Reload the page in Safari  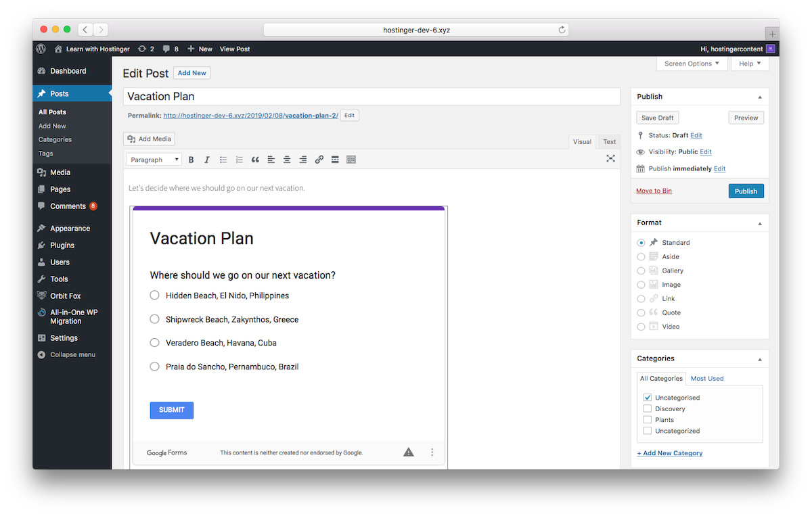point(562,30)
